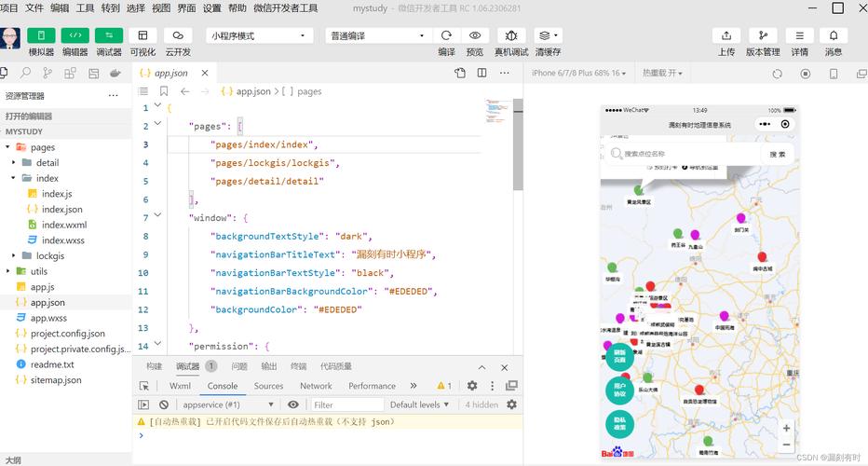This screenshot has width=868, height=466.
Task: Toggle the phone device frame icon
Action: (x=834, y=74)
